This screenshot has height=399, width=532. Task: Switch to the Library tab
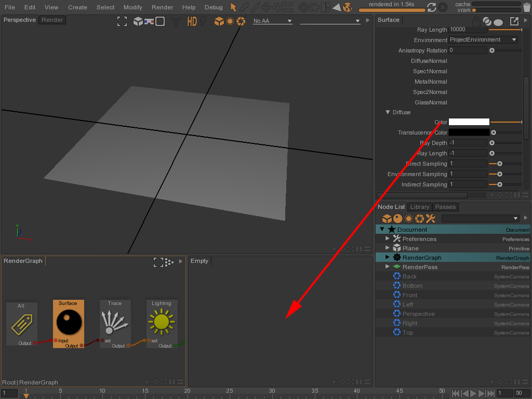point(420,207)
